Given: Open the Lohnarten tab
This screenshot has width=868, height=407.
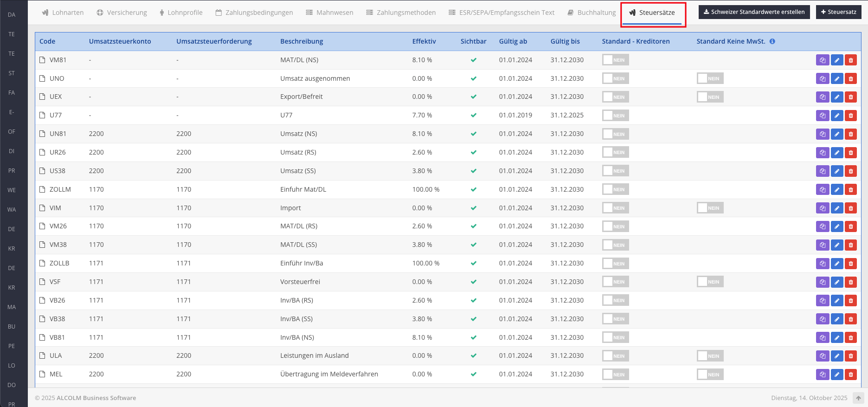Looking at the screenshot, I should point(63,13).
